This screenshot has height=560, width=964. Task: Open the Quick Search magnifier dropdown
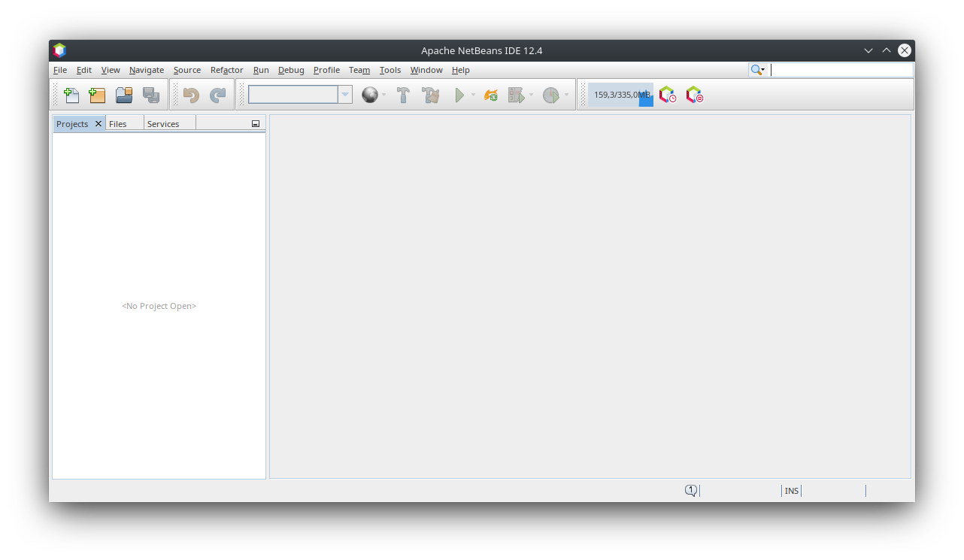point(757,70)
